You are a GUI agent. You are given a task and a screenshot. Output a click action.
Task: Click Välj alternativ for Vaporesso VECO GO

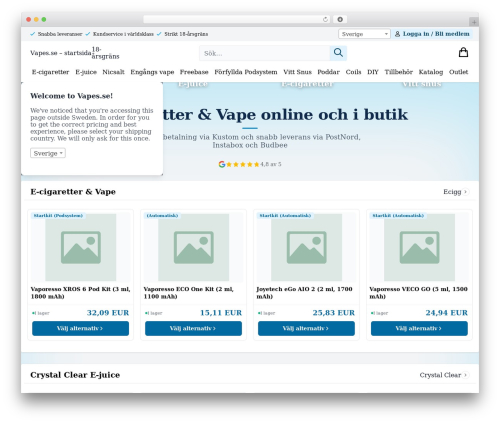[x=419, y=328]
